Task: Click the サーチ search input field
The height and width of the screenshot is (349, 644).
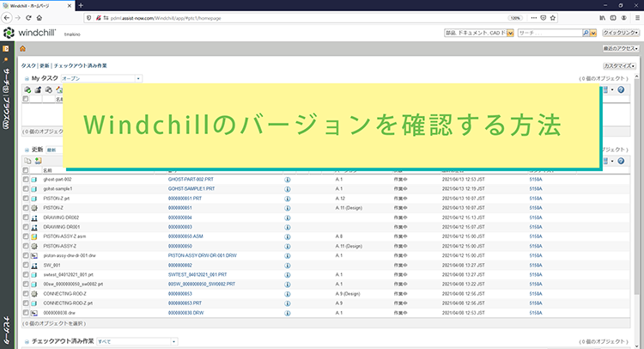Action: pos(550,33)
